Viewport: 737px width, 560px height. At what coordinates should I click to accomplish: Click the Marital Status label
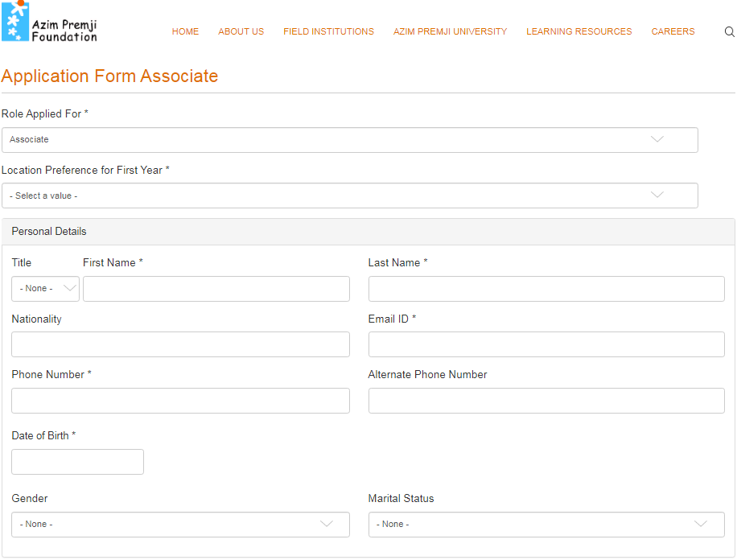401,498
